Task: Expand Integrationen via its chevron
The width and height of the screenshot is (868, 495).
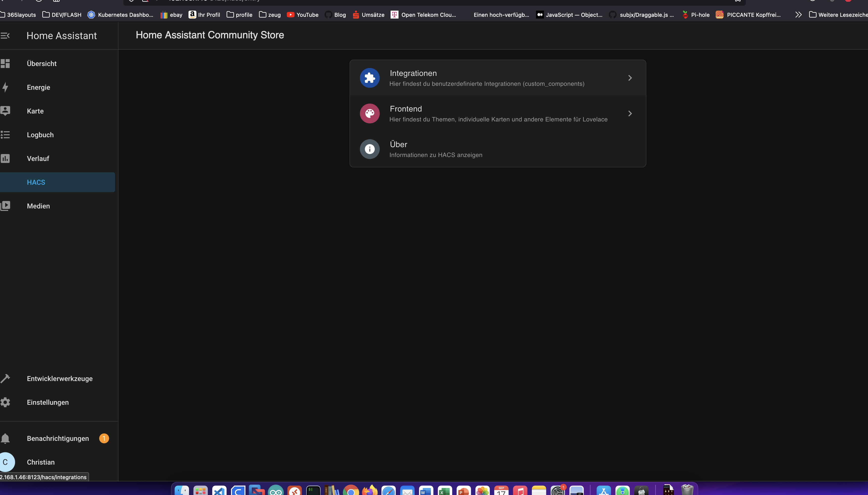Action: tap(630, 78)
